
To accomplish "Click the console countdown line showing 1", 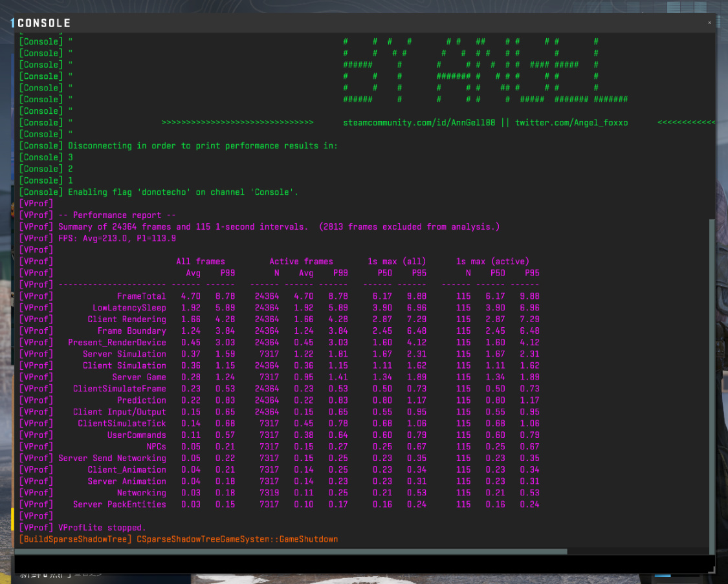I will (46, 180).
